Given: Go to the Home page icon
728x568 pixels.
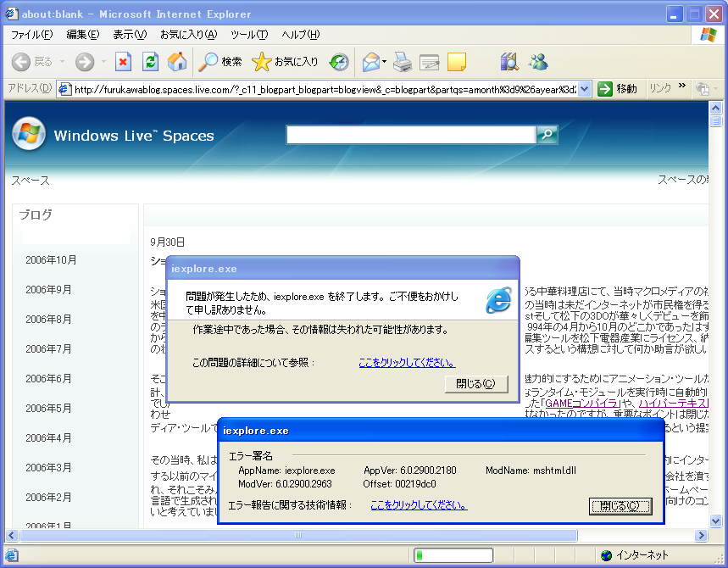Looking at the screenshot, I should click(177, 62).
